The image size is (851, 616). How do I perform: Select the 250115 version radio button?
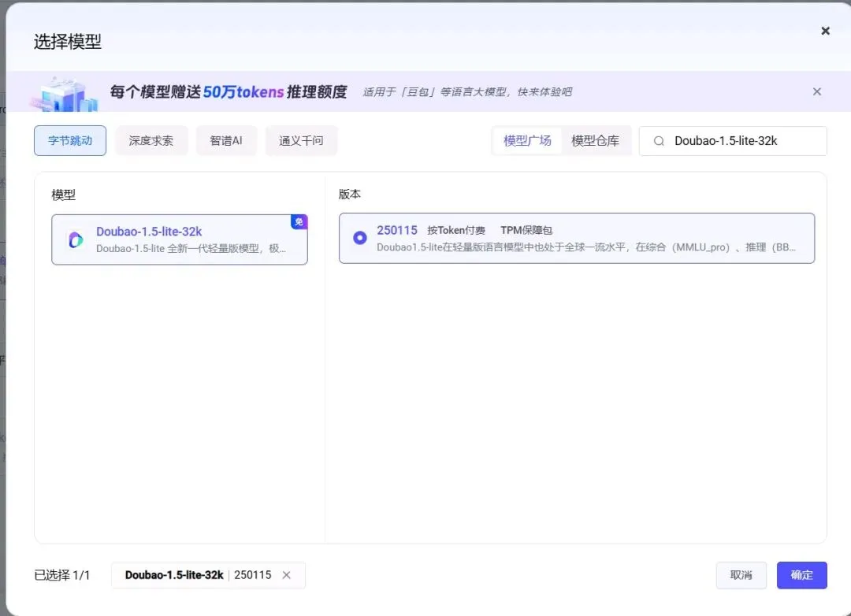click(x=360, y=238)
